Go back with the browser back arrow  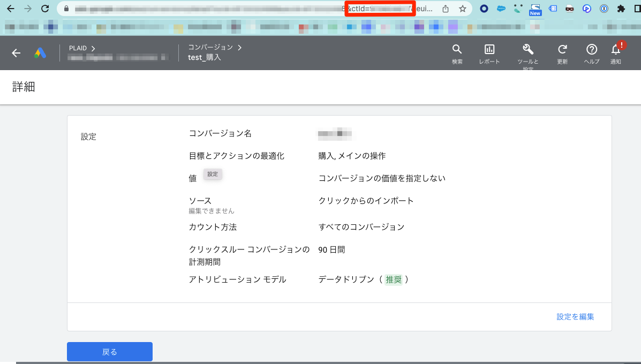pos(11,9)
